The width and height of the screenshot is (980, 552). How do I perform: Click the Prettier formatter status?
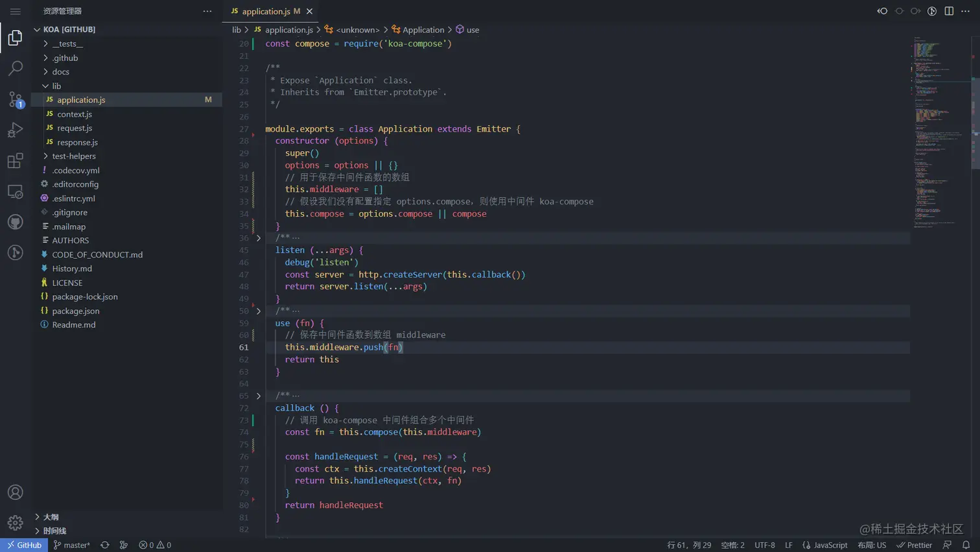(x=914, y=545)
